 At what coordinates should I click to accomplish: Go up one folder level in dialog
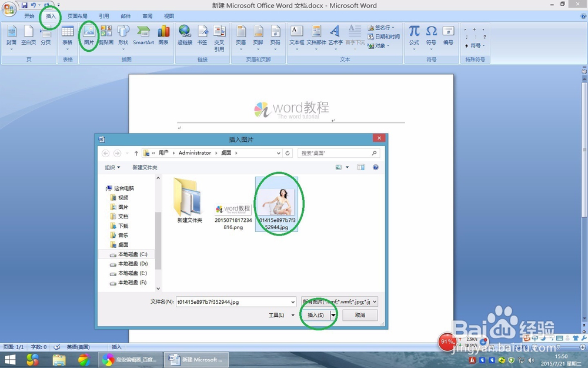(136, 153)
